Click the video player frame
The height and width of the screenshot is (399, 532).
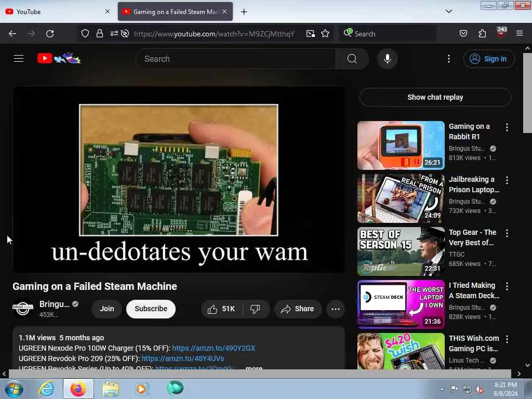[x=179, y=179]
